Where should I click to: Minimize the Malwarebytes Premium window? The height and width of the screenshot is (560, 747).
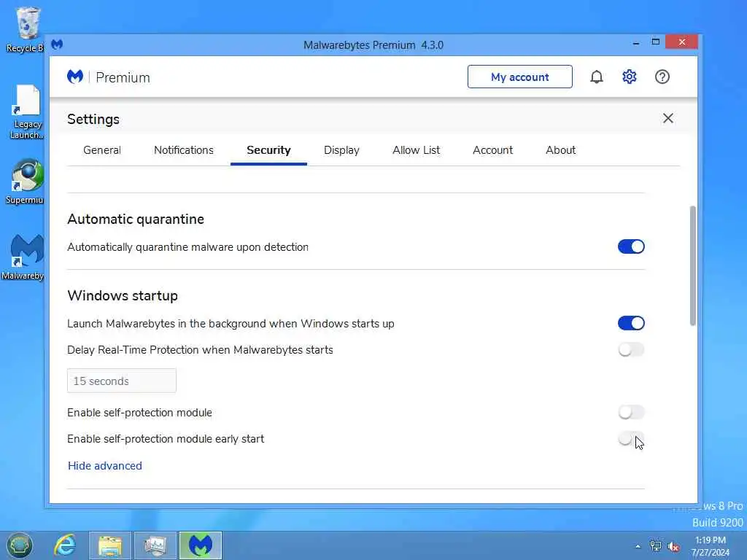click(636, 43)
